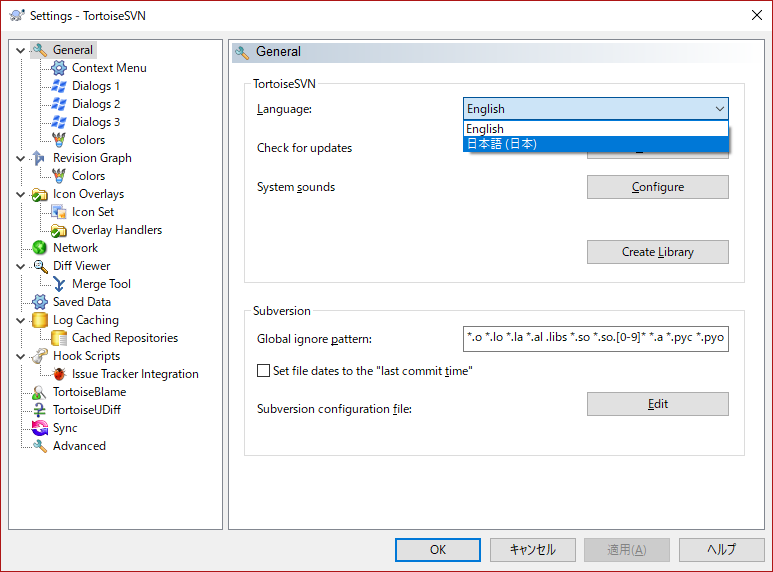Click the Colors icon under Revision Graph

tap(59, 176)
